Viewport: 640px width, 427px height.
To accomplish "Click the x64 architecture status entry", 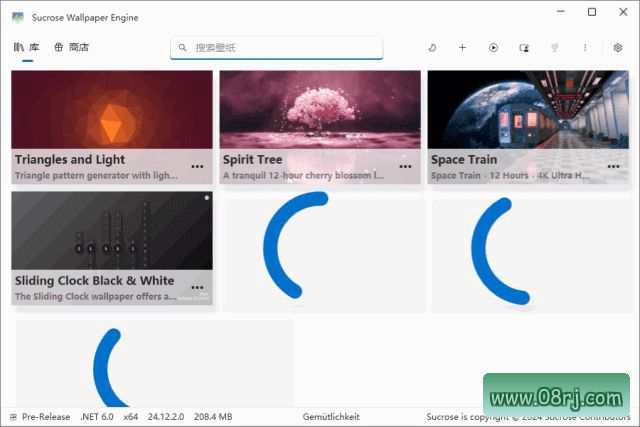I will (131, 417).
